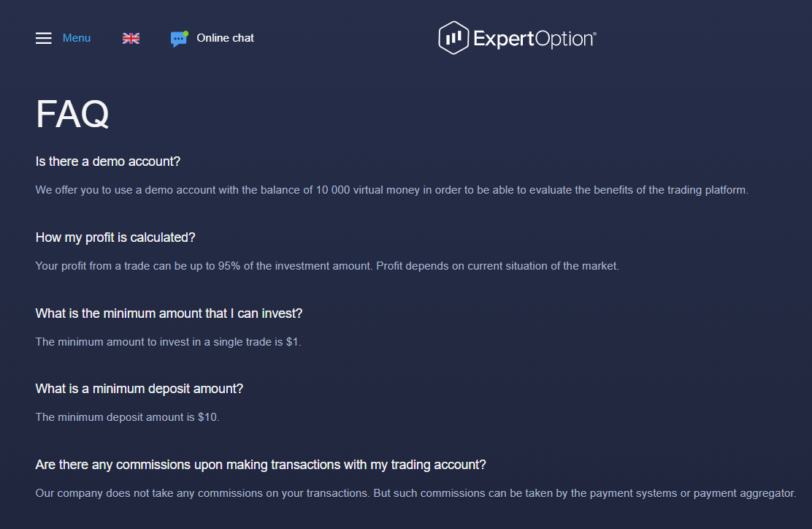The width and height of the screenshot is (812, 529).
Task: Toggle visibility of commissions FAQ answer
Action: (261, 464)
